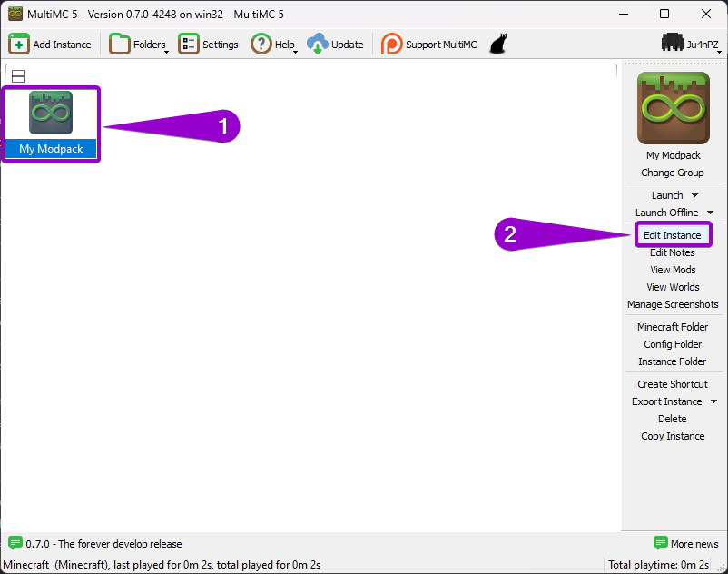Click Edit Instance in the sidebar
The height and width of the screenshot is (574, 728).
tap(673, 234)
